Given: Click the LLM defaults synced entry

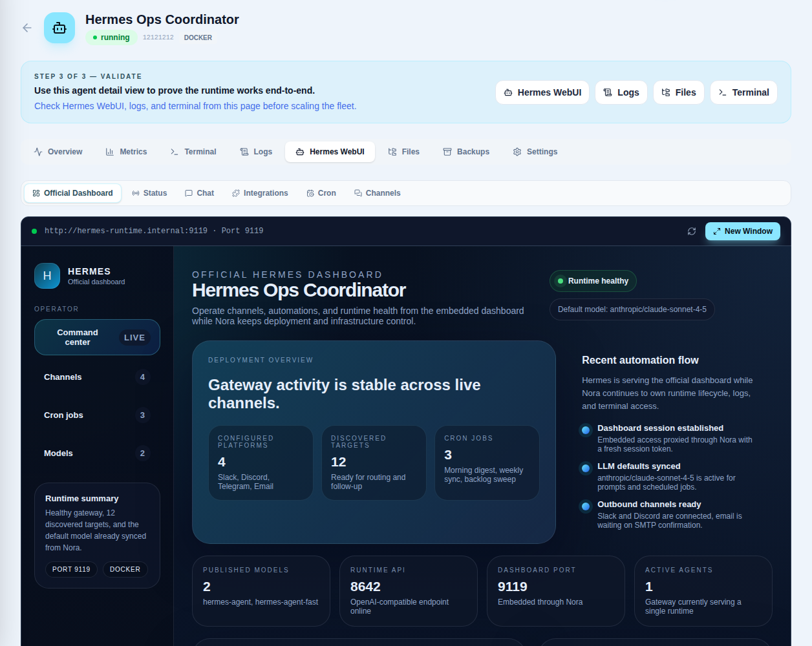Looking at the screenshot, I should click(x=669, y=476).
